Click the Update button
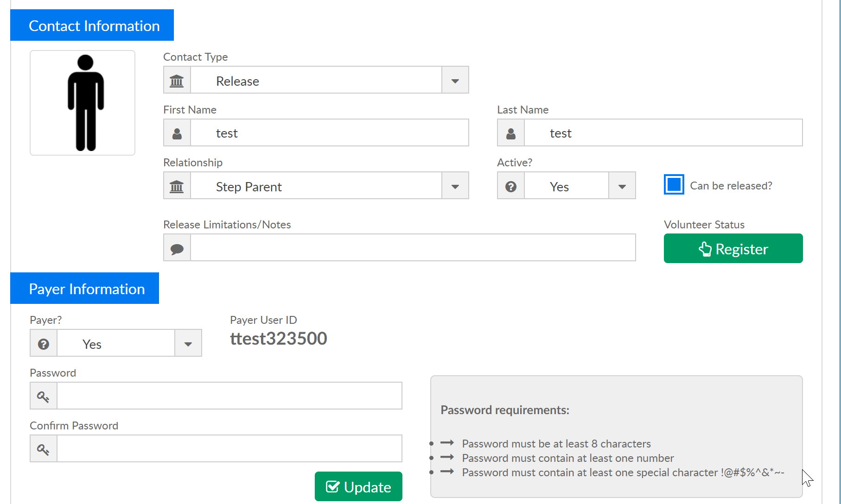Screen dimensions: 841x504 point(358,486)
